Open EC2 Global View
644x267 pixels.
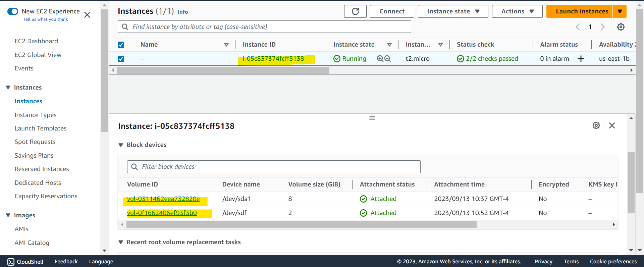click(38, 55)
